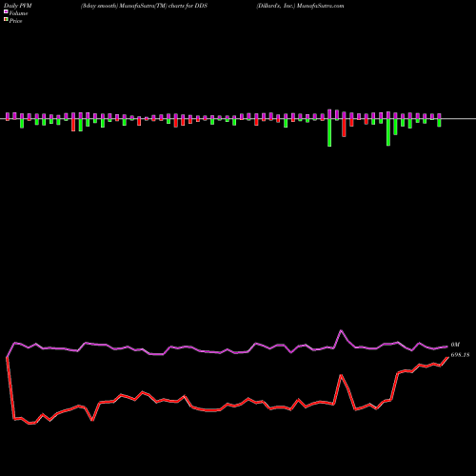Click the '(3day smooth) MunafaSutra(TM) charts for DDS' heading
This screenshot has height=476, width=476.
pyautogui.click(x=144, y=6)
